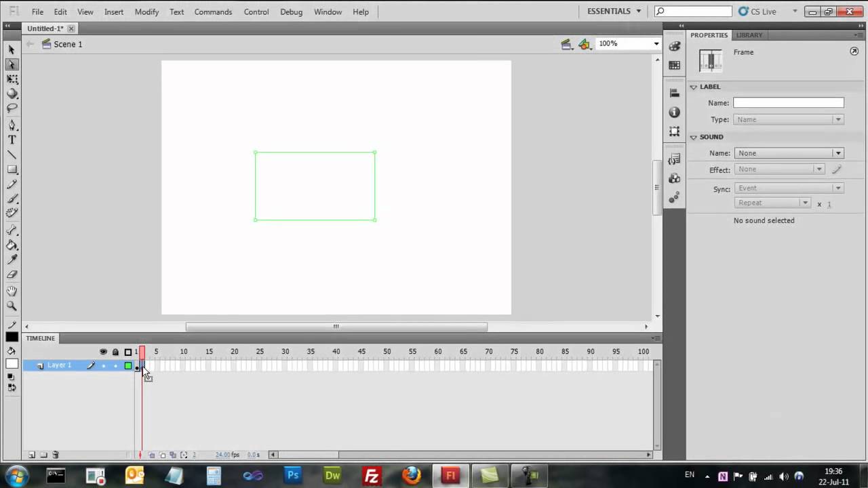Toggle show all layers as outlines
This screenshot has width=868, height=488.
[127, 352]
